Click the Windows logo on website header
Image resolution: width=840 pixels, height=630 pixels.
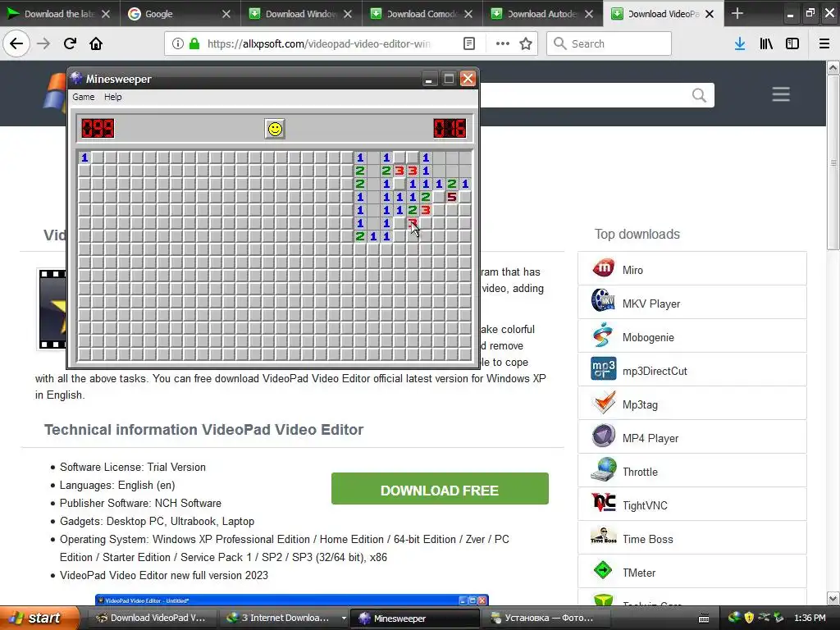pyautogui.click(x=55, y=92)
